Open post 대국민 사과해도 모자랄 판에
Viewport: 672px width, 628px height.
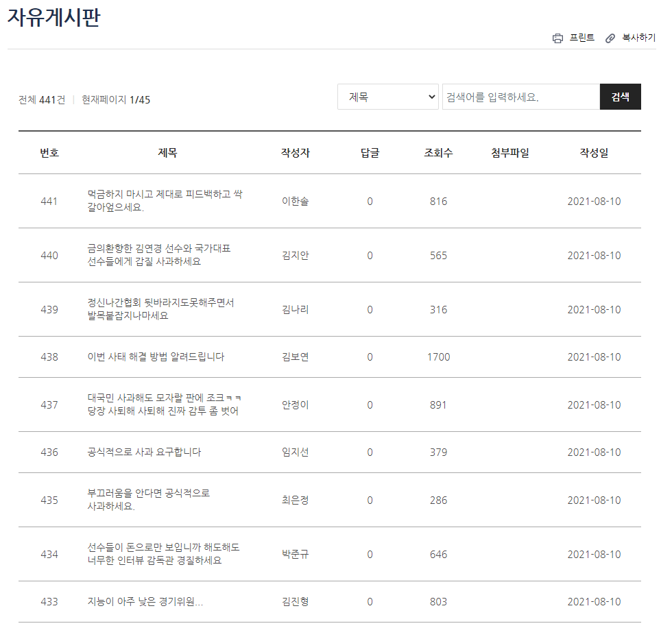tap(164, 404)
